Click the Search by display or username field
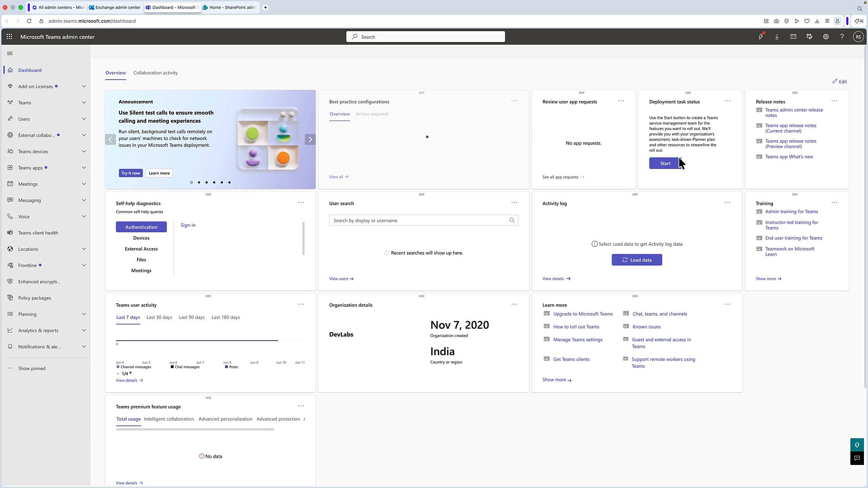 (423, 221)
